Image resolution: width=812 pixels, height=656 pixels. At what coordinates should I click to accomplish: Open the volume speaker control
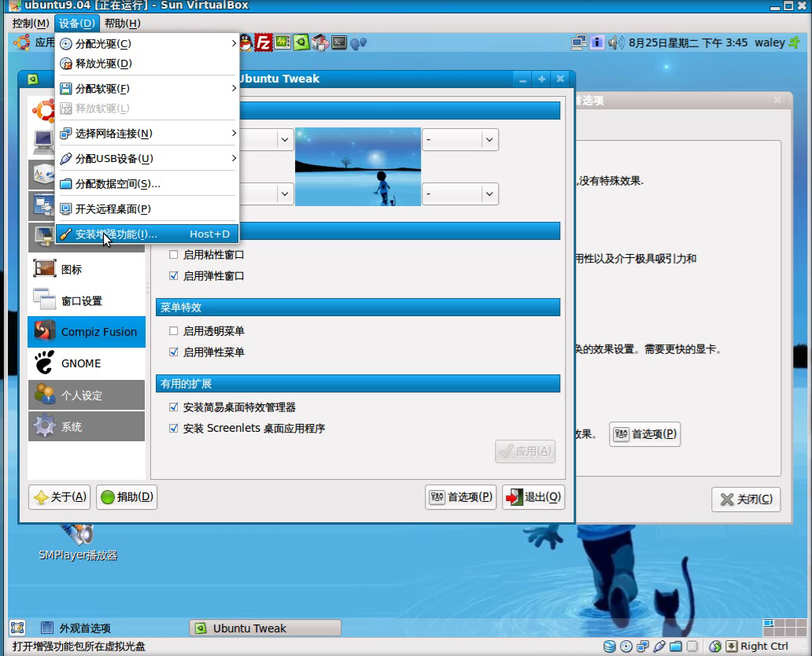point(616,42)
